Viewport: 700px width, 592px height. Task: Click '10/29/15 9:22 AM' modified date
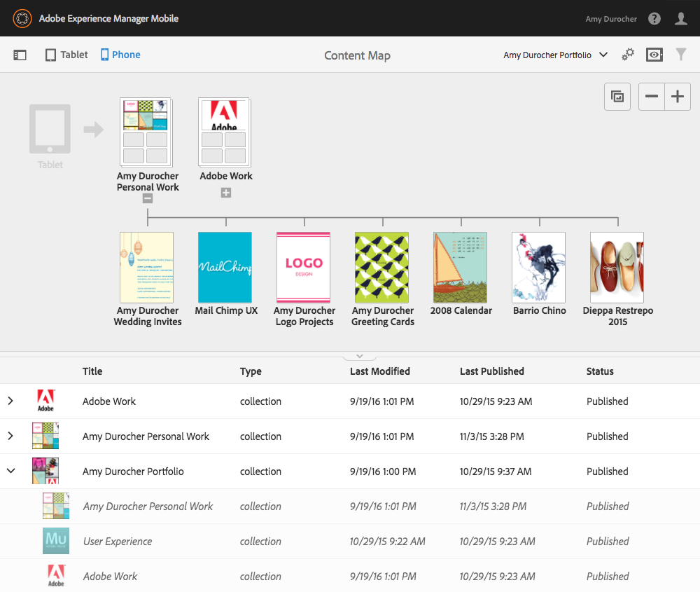pyautogui.click(x=388, y=542)
